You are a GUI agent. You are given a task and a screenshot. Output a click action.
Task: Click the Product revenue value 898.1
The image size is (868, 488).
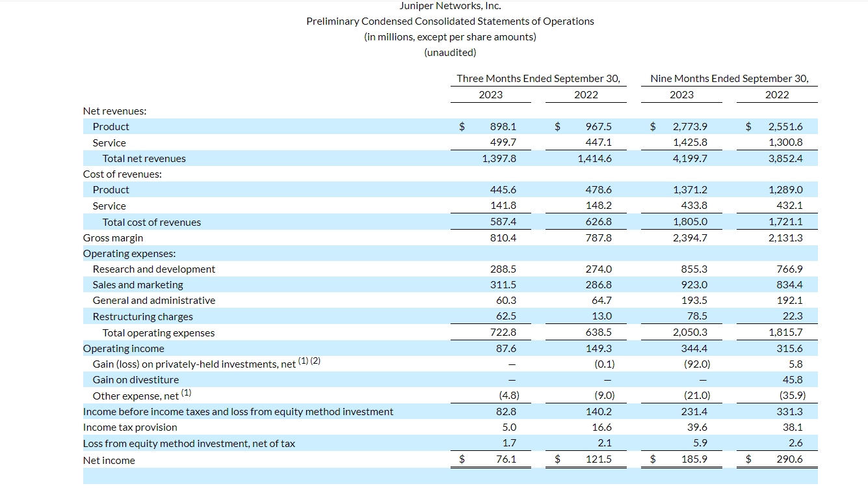click(503, 127)
